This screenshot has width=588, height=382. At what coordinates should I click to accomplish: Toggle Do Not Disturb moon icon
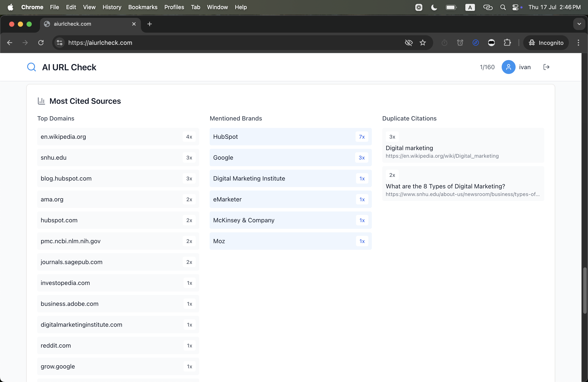(434, 7)
